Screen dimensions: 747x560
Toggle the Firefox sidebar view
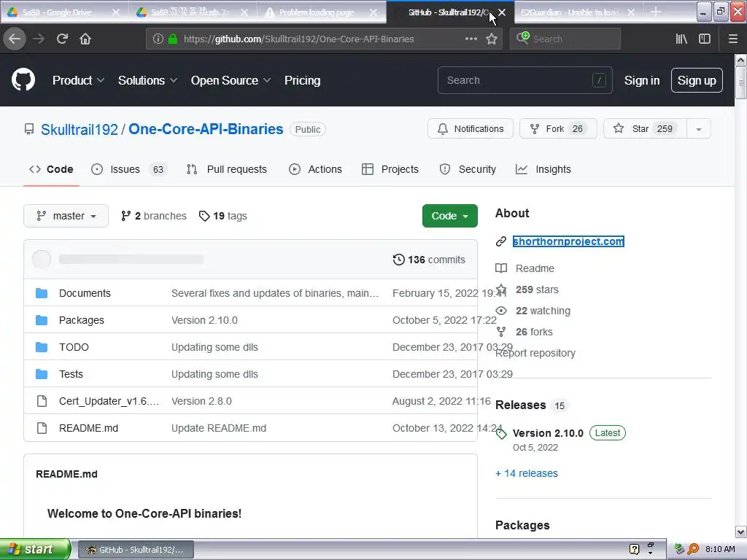tap(705, 39)
